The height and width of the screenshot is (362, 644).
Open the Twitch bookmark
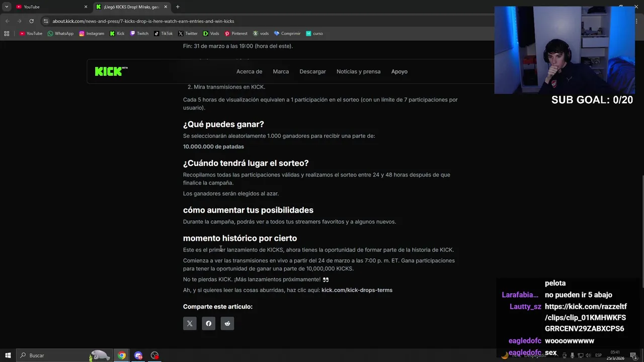pos(139,34)
